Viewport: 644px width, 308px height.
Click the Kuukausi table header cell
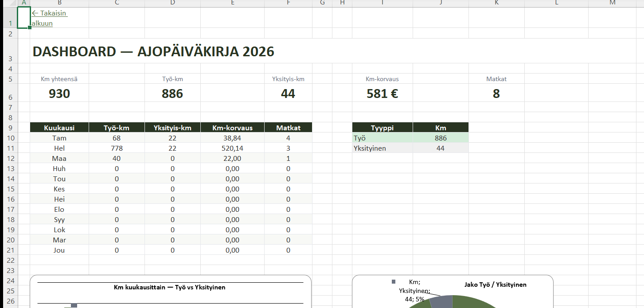[59, 128]
